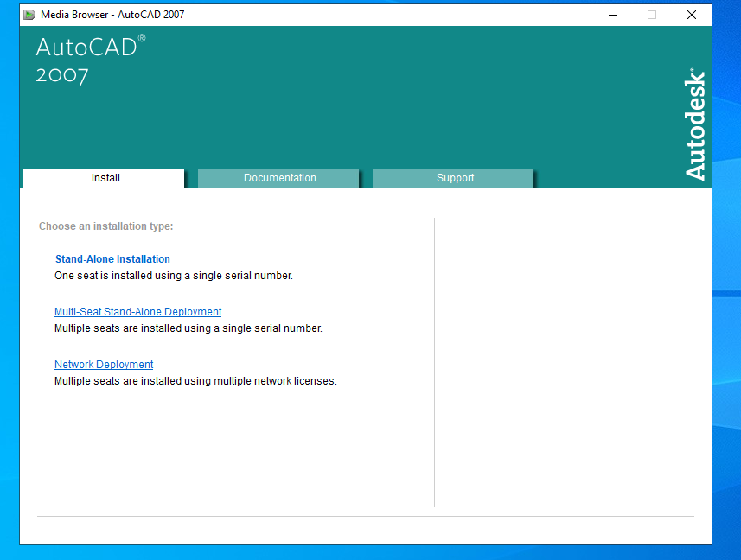Minimize the Media Browser window
Viewport: 741px width, 560px height.
612,15
